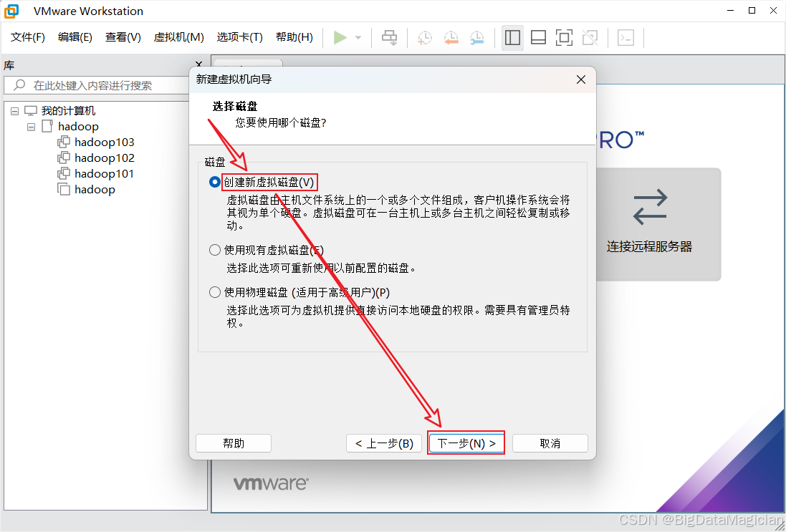Select hadoop102 label in the library tree
This screenshot has width=786, height=532.
pos(105,158)
